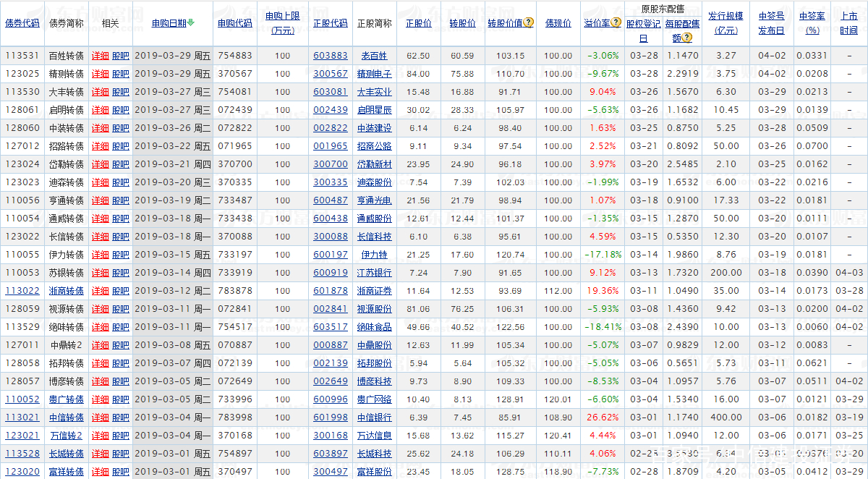Open 股吧 link for 苏银转债
Image resolution: width=868 pixels, height=479 pixels.
pyautogui.click(x=121, y=273)
